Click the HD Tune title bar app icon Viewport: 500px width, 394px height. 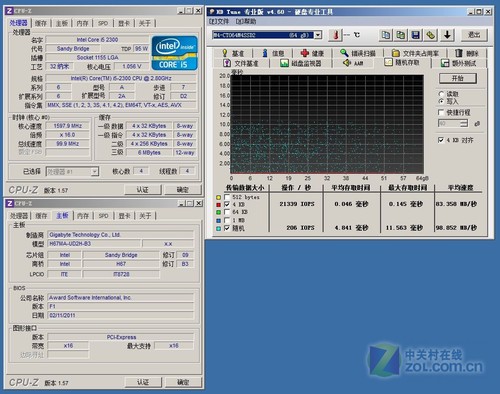click(x=211, y=12)
